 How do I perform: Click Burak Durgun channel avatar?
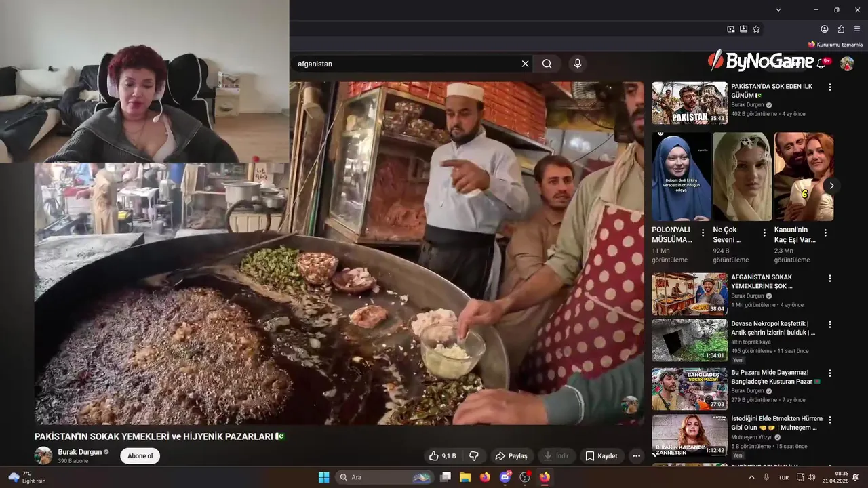(x=43, y=455)
